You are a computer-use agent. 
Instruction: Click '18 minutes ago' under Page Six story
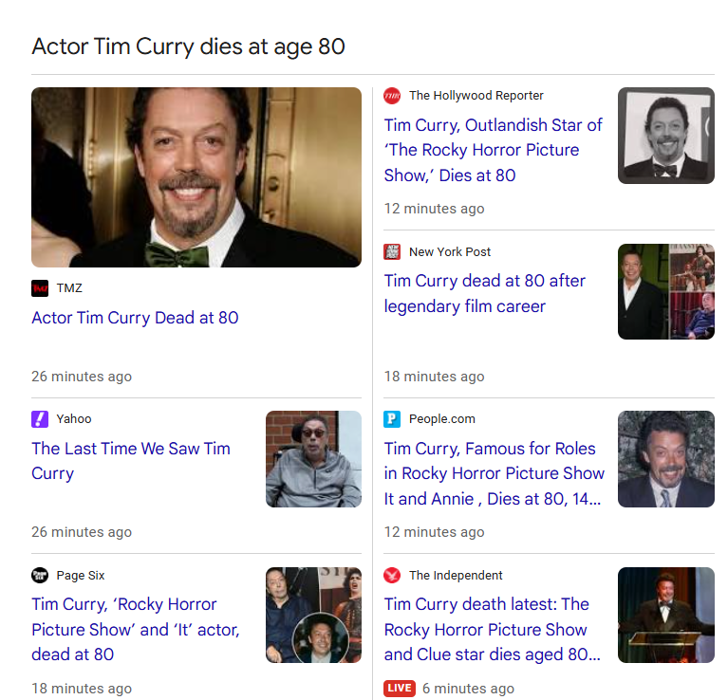(x=82, y=689)
